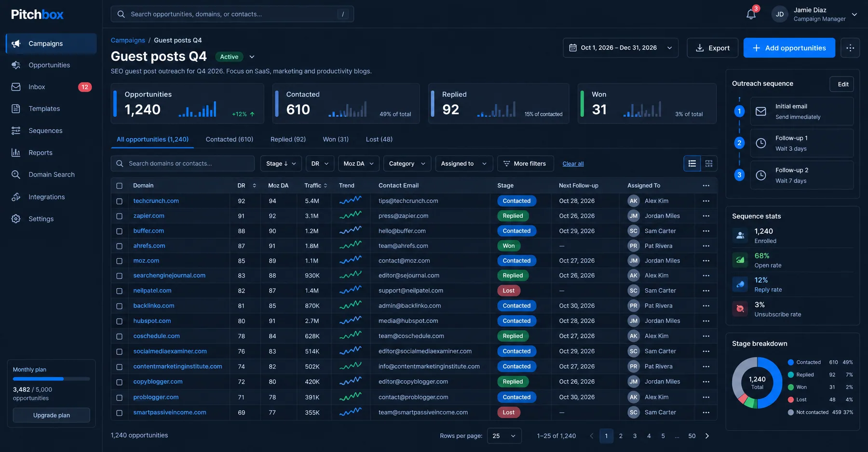The height and width of the screenshot is (452, 868).
Task: Click the Templates document icon
Action: coord(16,109)
